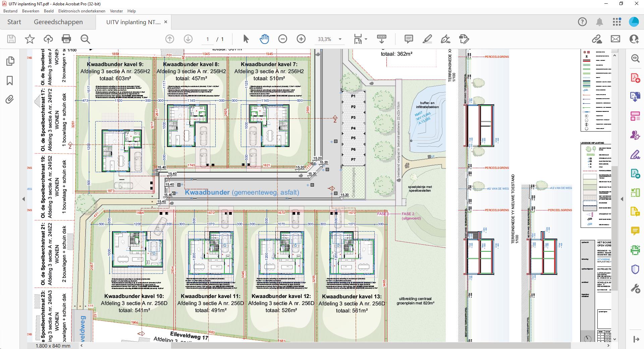Click the Zoom in plus icon

[x=301, y=39]
